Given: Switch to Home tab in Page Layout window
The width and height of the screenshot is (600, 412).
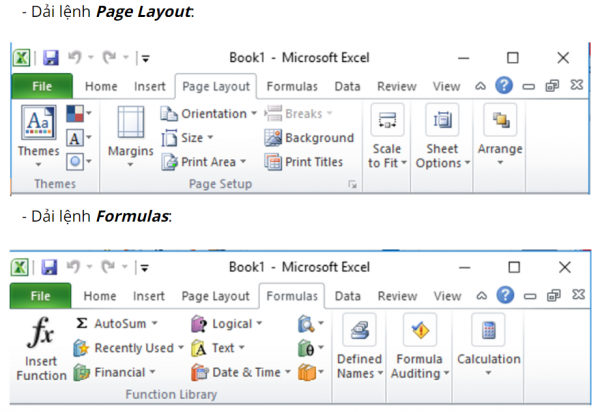Looking at the screenshot, I should 101,86.
